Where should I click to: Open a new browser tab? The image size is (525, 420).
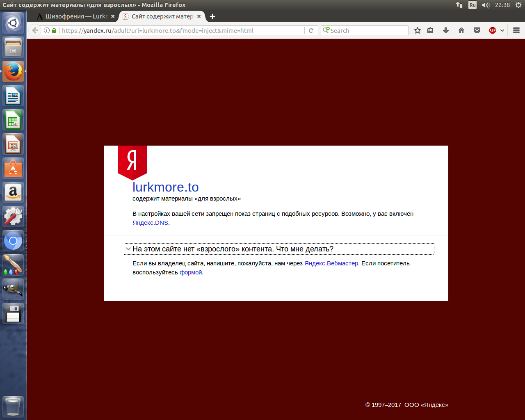[212, 16]
